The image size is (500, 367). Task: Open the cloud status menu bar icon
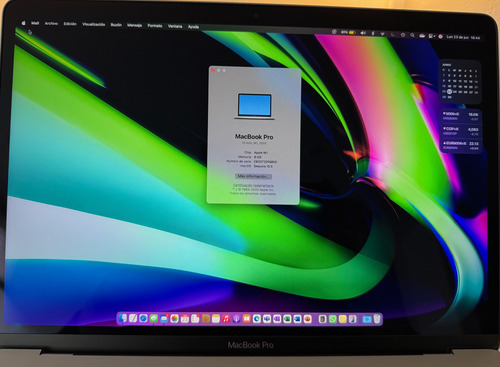pos(422,35)
